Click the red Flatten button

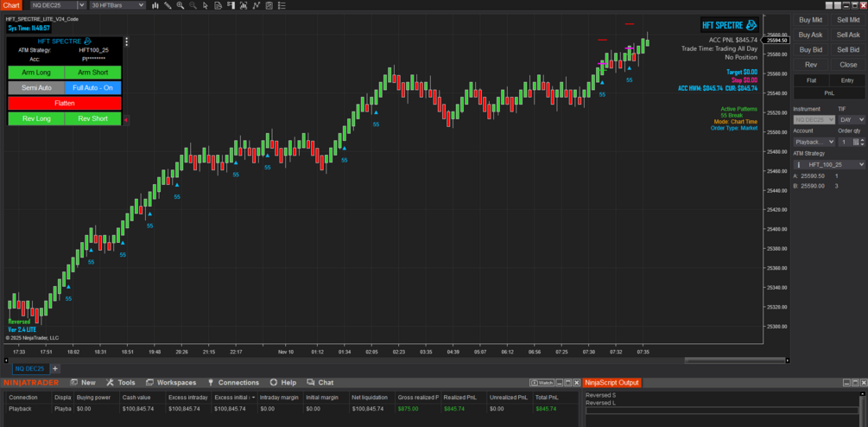click(65, 103)
